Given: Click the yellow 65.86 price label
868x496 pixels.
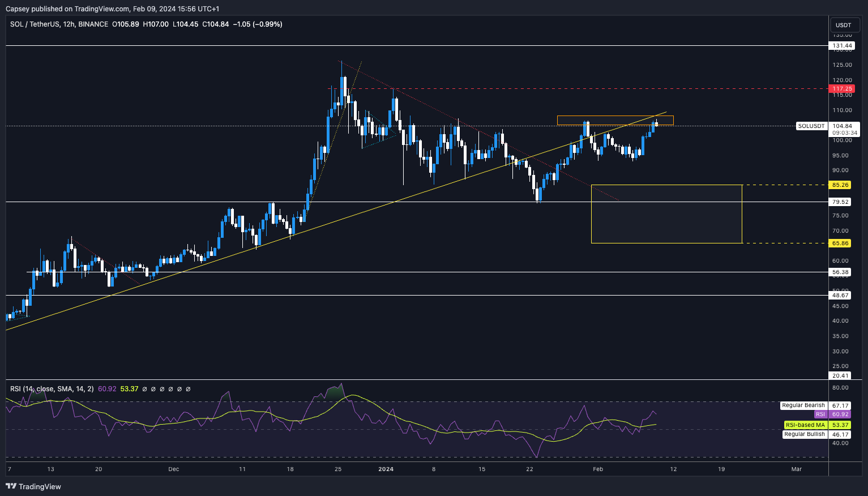Looking at the screenshot, I should pos(841,243).
